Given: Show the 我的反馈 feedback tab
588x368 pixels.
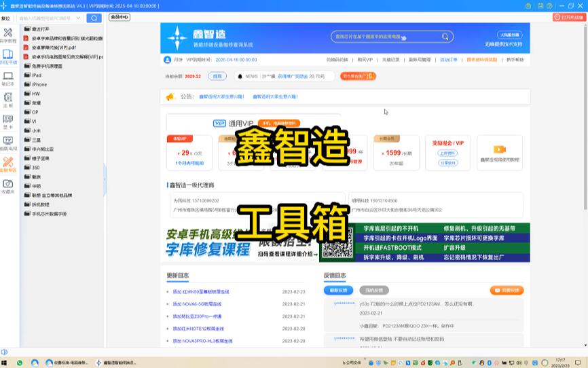Looking at the screenshot, I should coord(373,290).
